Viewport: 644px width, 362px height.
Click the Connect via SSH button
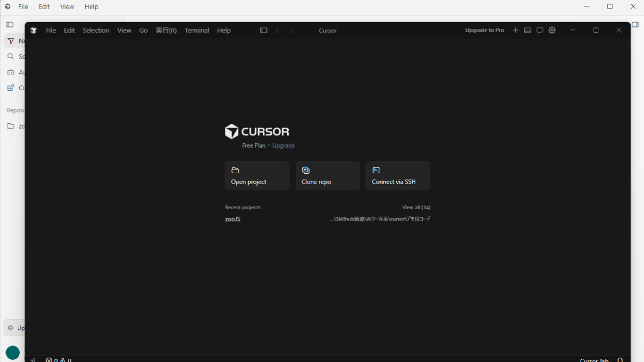point(398,176)
